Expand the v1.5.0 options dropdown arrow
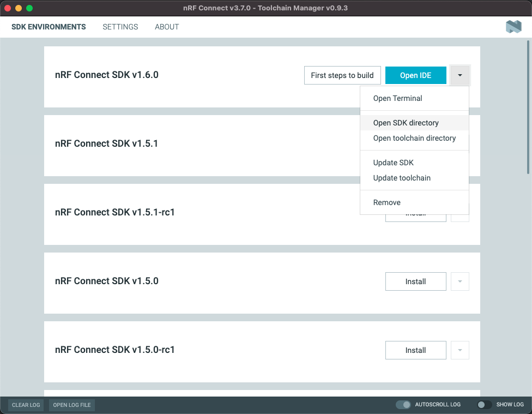532x414 pixels. [460, 281]
